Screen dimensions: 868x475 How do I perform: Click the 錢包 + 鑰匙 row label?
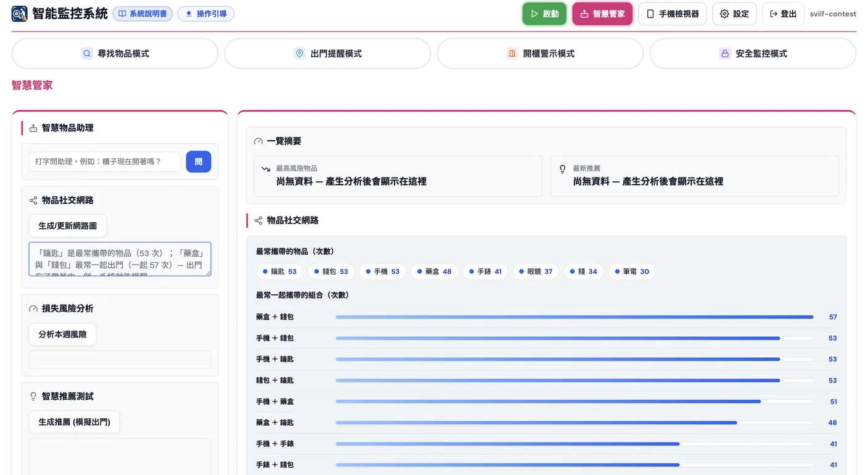275,381
